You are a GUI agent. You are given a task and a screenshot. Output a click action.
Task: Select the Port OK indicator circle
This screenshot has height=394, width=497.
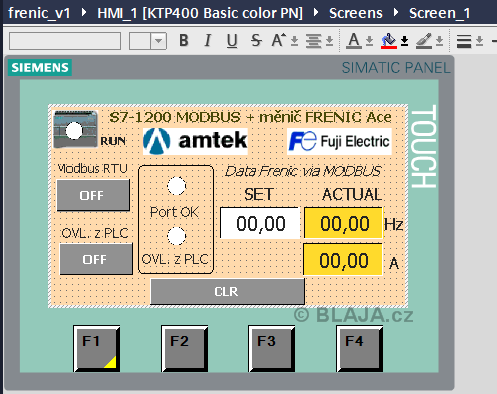point(176,186)
